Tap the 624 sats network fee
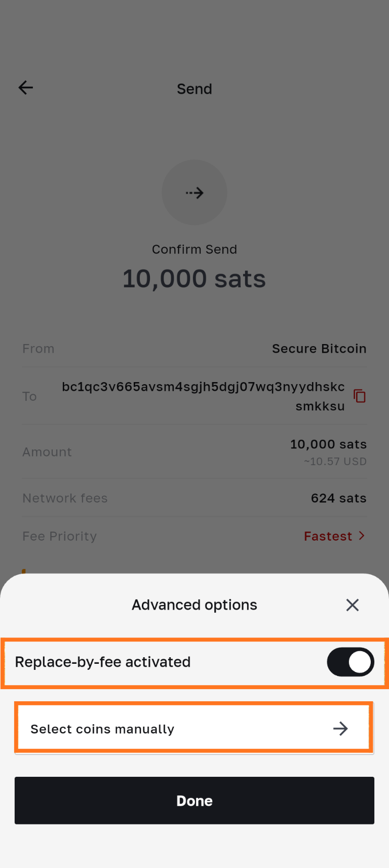389x868 pixels. click(x=338, y=498)
